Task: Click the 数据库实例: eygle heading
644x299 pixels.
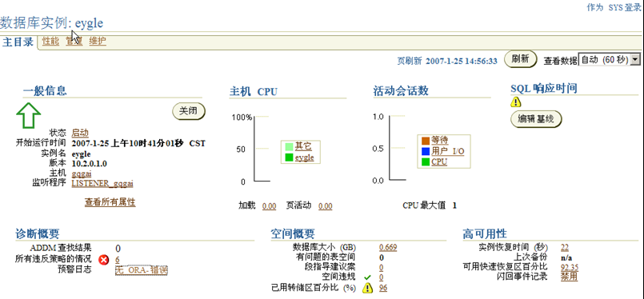Action: point(52,22)
